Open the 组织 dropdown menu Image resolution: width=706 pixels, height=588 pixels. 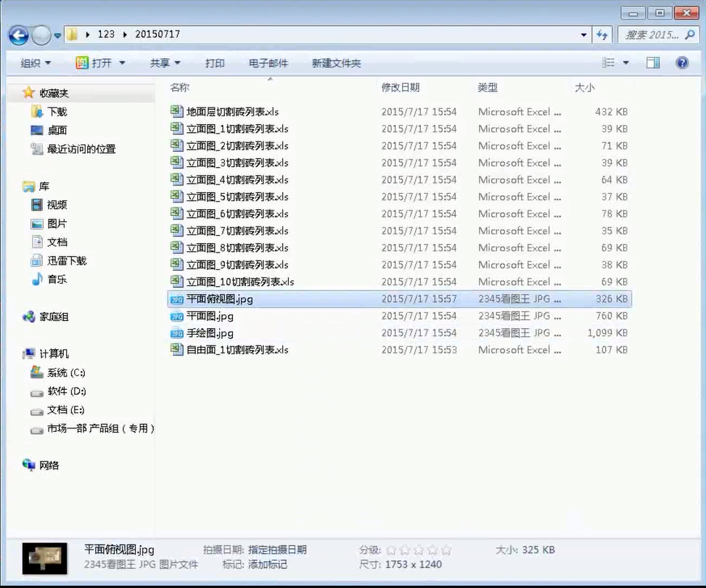[34, 63]
